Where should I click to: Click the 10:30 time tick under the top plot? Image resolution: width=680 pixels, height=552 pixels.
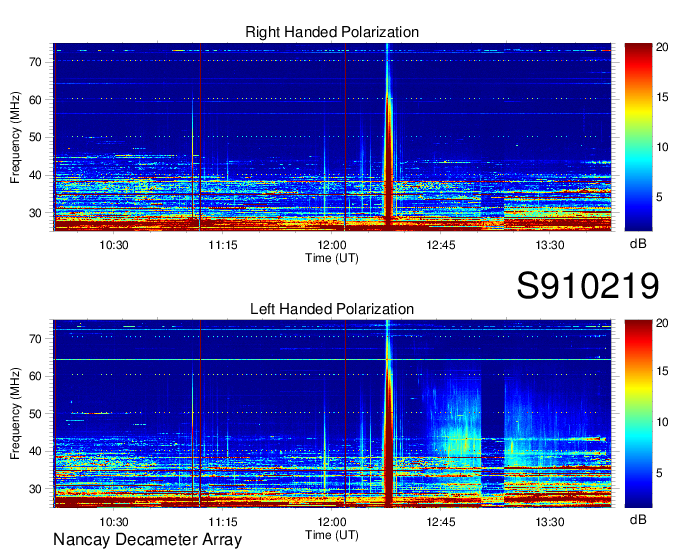pyautogui.click(x=114, y=245)
